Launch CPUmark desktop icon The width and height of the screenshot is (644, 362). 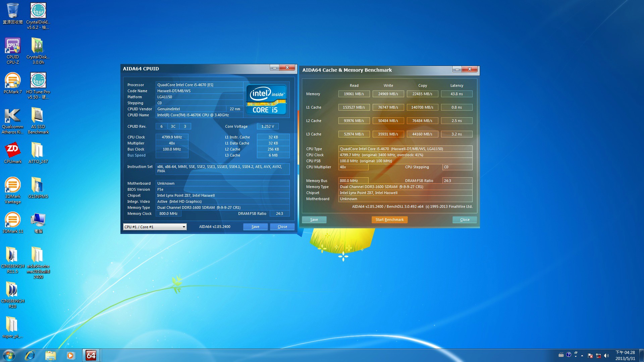click(13, 153)
